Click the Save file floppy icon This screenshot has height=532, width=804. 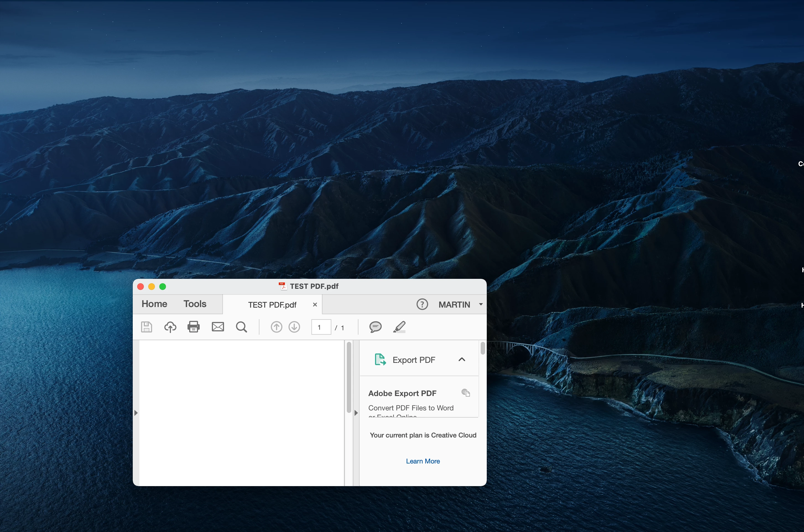pyautogui.click(x=146, y=327)
